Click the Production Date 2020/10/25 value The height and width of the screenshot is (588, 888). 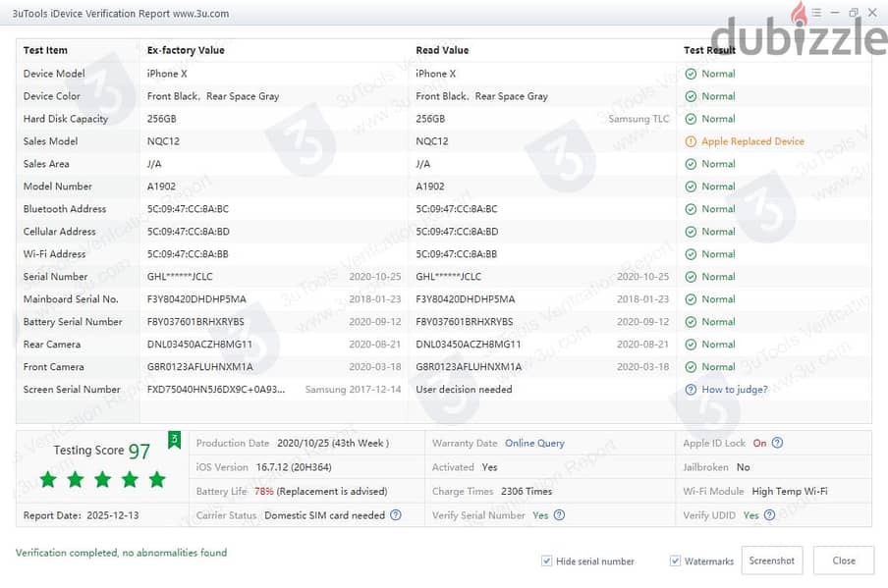[333, 443]
